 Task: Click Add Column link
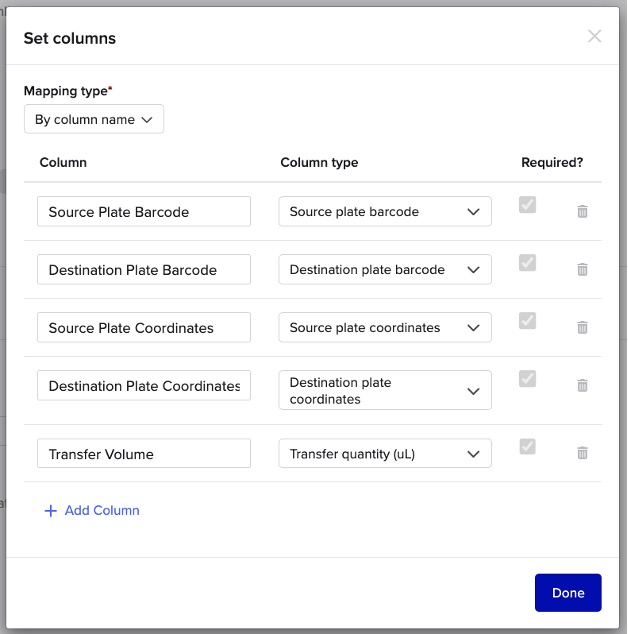[92, 511]
